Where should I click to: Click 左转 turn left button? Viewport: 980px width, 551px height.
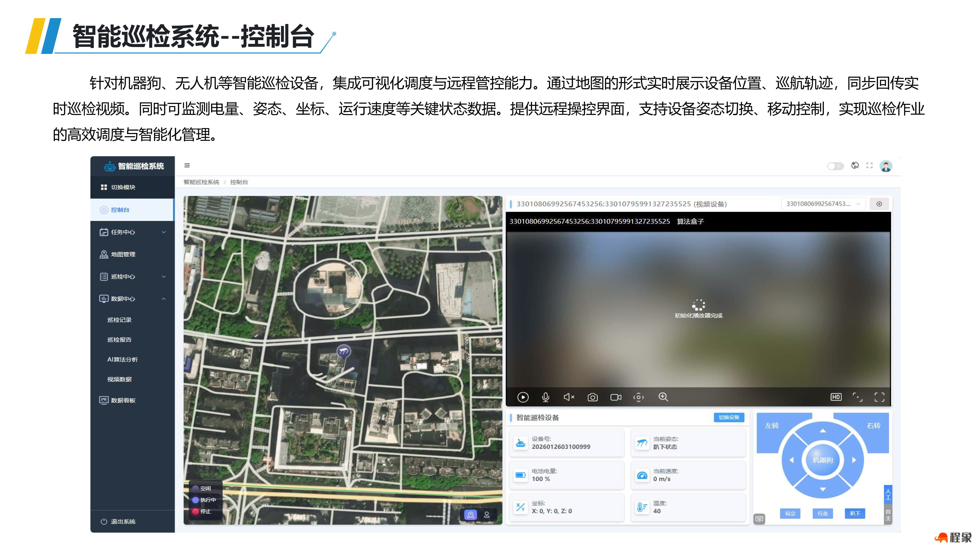pyautogui.click(x=772, y=426)
